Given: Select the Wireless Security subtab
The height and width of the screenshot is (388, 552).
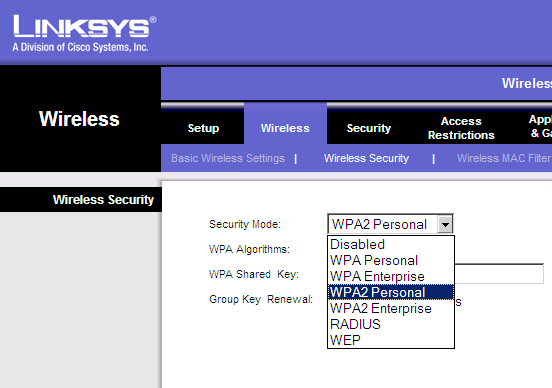Looking at the screenshot, I should [x=366, y=158].
